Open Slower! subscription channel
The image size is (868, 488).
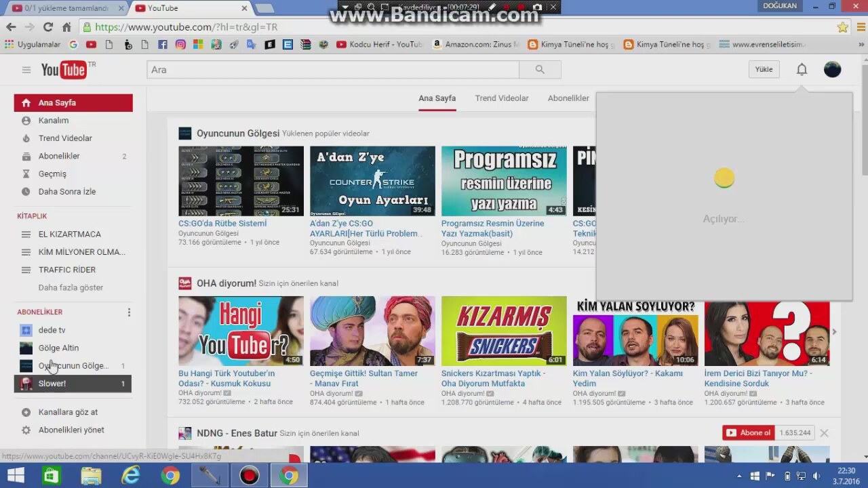click(x=73, y=384)
